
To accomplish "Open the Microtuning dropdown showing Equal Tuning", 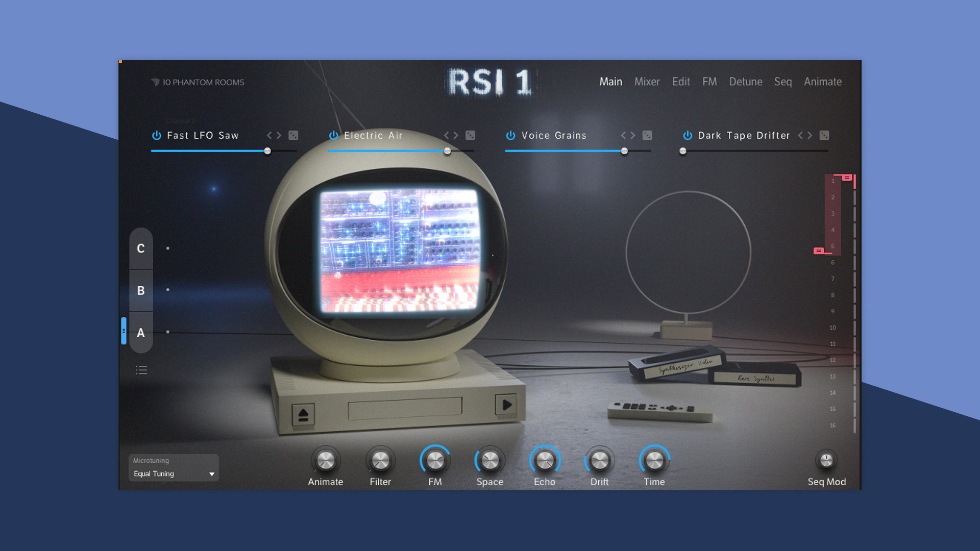I will pos(173,473).
